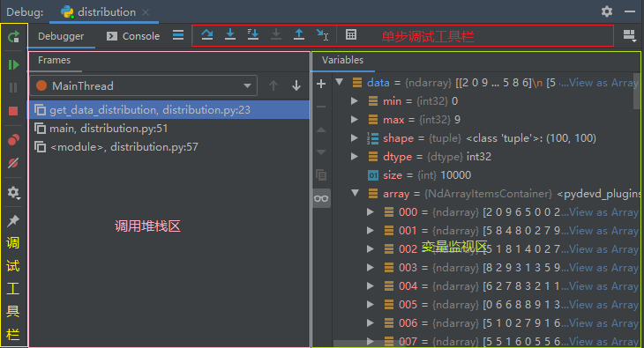Viewport: 644px width, 348px height.
Task: Open Evaluate Expression calculator
Action: click(351, 35)
